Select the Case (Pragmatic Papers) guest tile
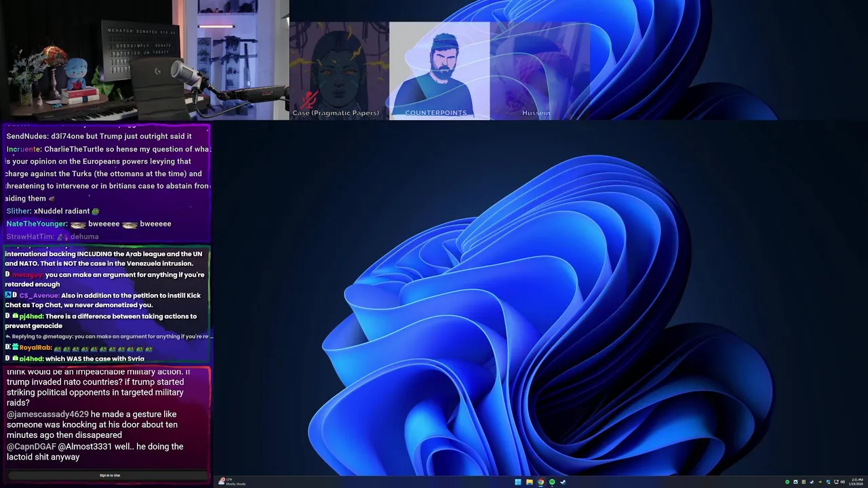The width and height of the screenshot is (868, 488). [339, 70]
